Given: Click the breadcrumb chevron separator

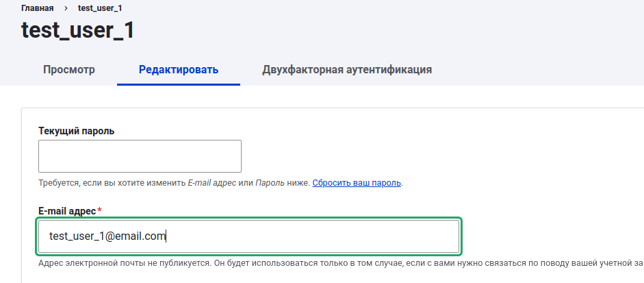Looking at the screenshot, I should 65,8.
